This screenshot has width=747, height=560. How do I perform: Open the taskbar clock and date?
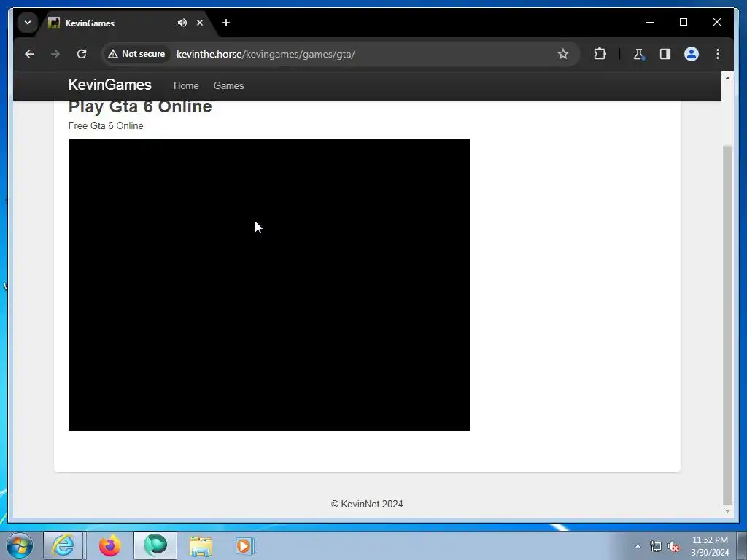point(710,546)
